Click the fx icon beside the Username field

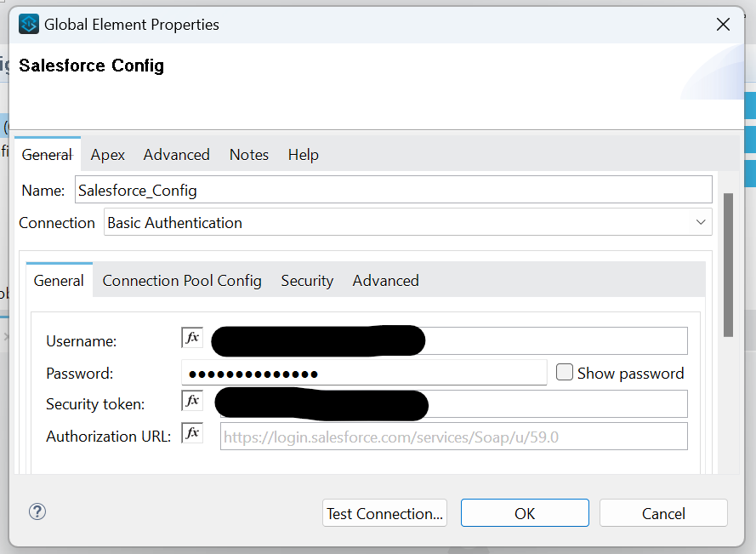(x=191, y=337)
